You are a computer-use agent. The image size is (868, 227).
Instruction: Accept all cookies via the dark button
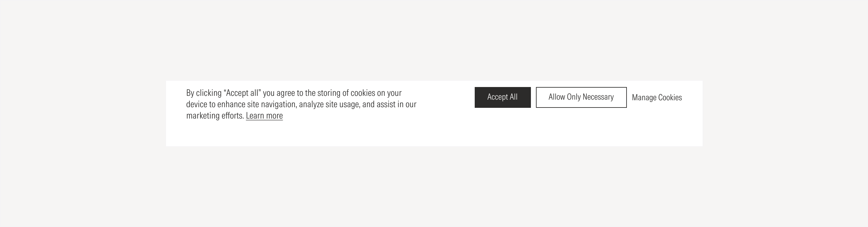(502, 97)
